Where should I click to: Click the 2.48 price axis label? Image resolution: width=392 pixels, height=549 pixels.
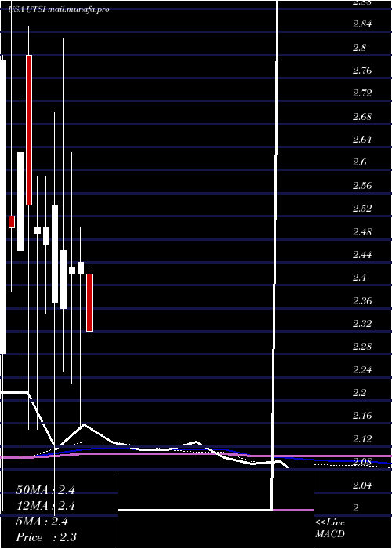pos(362,232)
